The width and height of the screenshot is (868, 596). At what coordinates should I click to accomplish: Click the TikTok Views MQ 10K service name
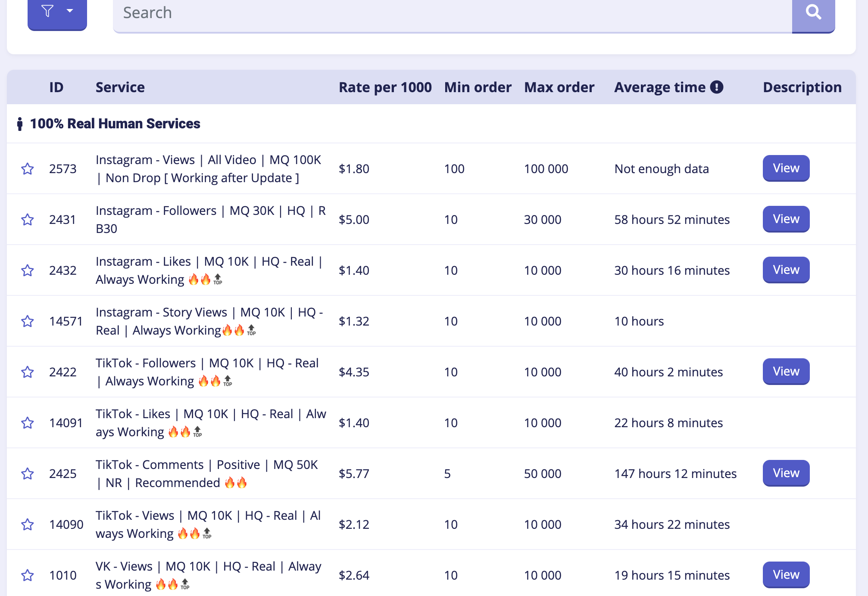point(209,525)
